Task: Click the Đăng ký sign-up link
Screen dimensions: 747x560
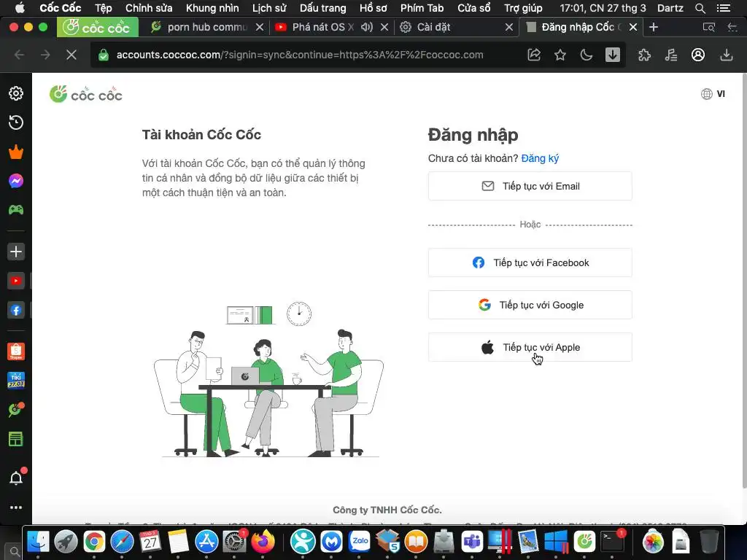Action: (540, 158)
